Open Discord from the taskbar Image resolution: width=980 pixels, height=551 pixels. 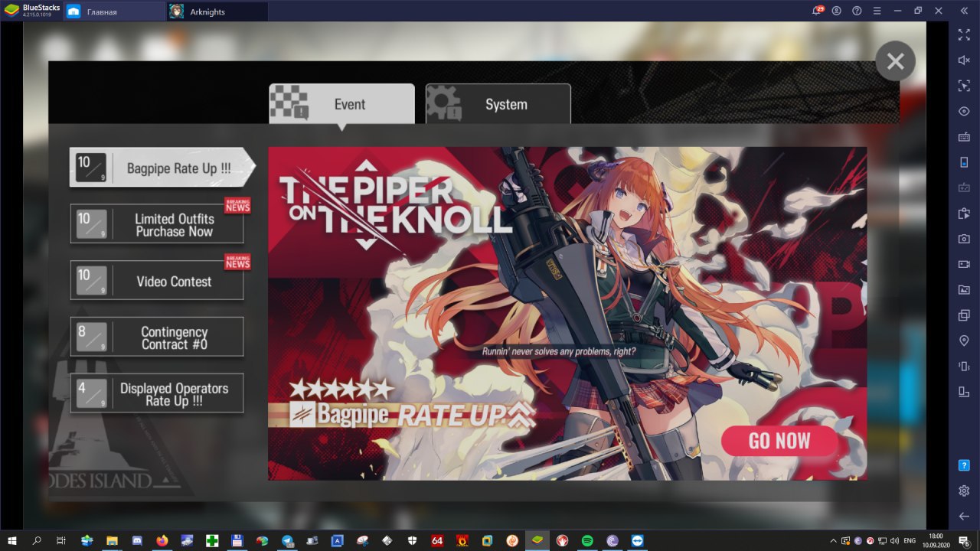[137, 540]
